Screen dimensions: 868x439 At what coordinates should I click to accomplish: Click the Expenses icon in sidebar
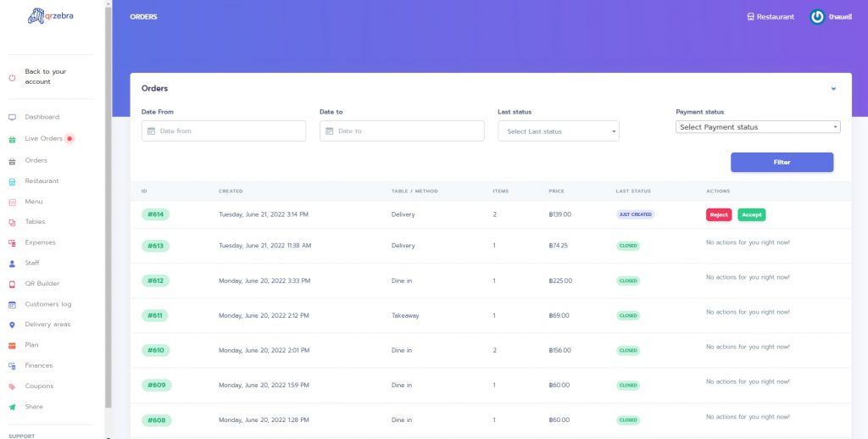point(12,243)
